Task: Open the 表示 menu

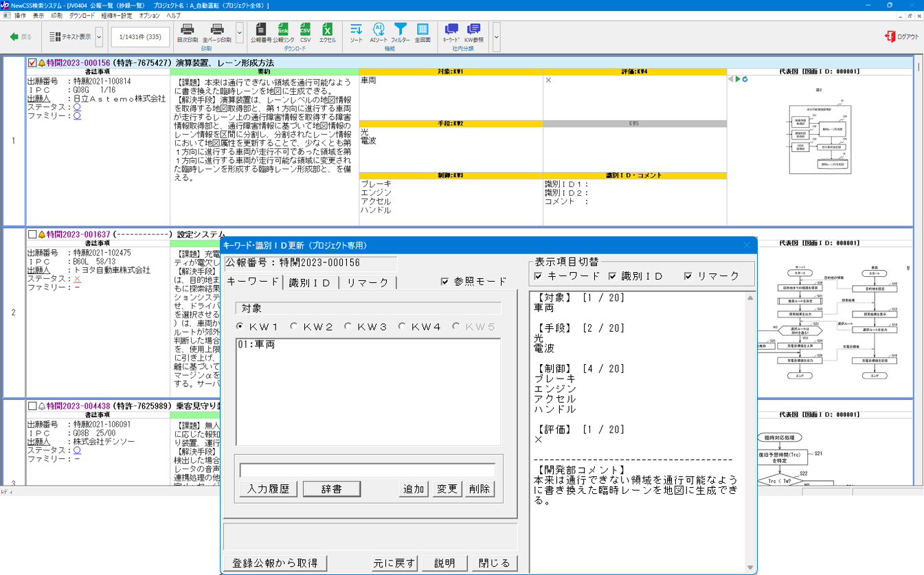Action: 38,15
